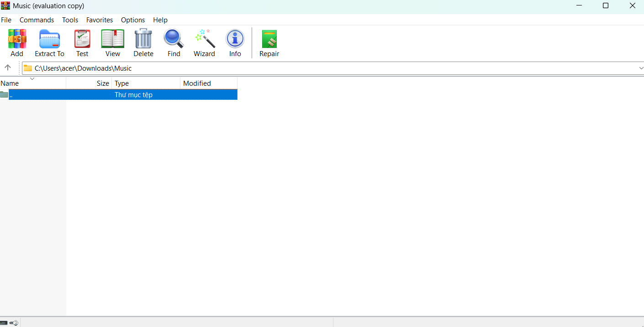Open the Favorites menu
This screenshot has width=644, height=327.
click(99, 20)
